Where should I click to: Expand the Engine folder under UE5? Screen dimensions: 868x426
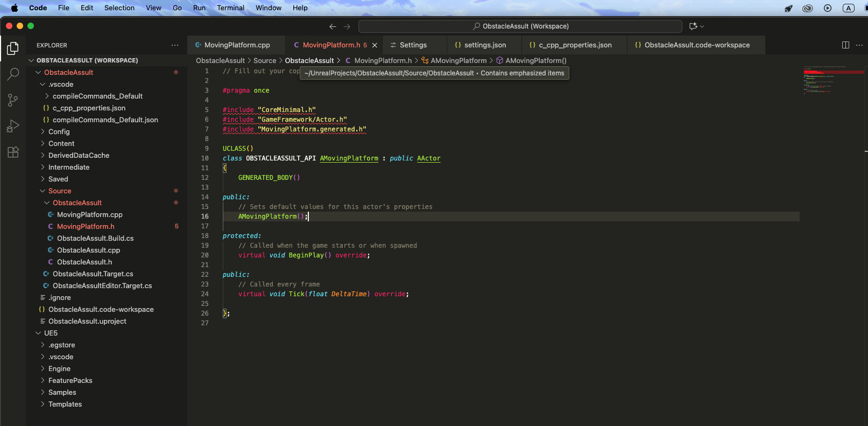coord(59,369)
